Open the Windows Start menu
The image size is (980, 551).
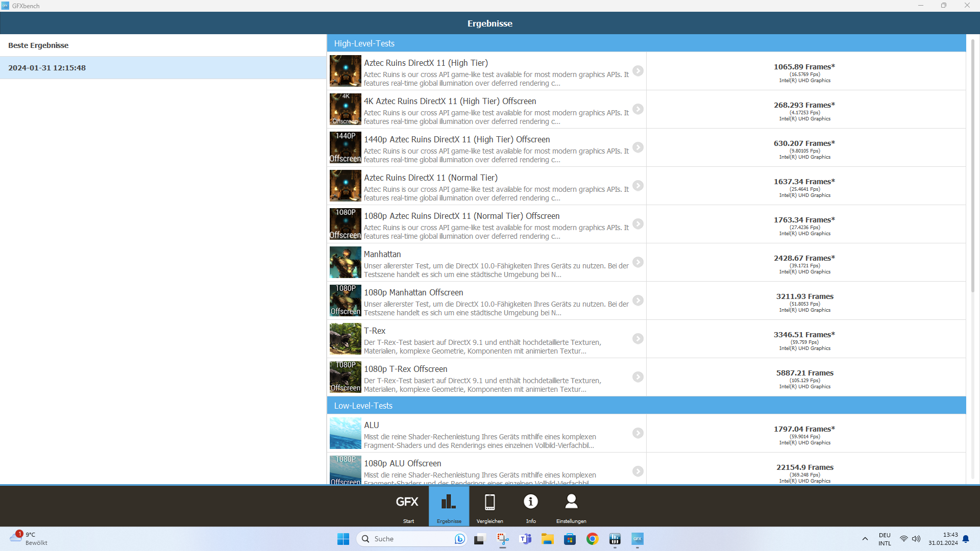[x=343, y=539]
